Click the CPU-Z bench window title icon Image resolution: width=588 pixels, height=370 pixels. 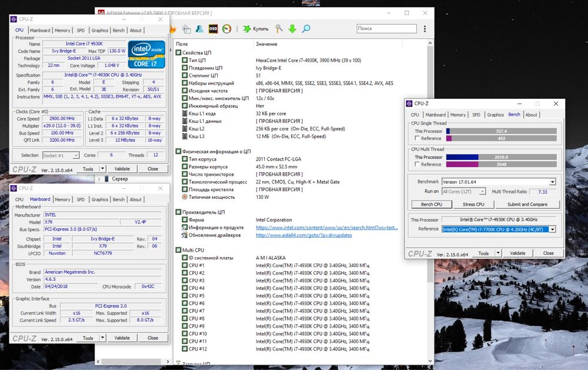pyautogui.click(x=409, y=104)
